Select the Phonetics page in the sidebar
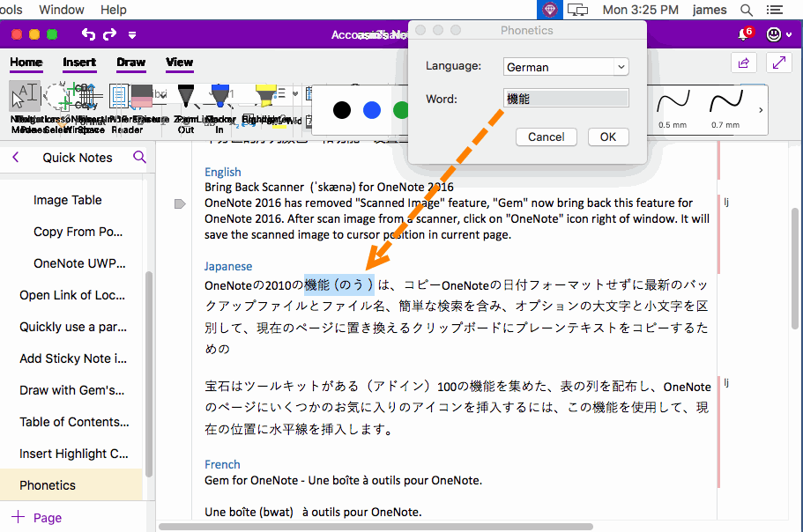This screenshot has width=803, height=532. 71,485
